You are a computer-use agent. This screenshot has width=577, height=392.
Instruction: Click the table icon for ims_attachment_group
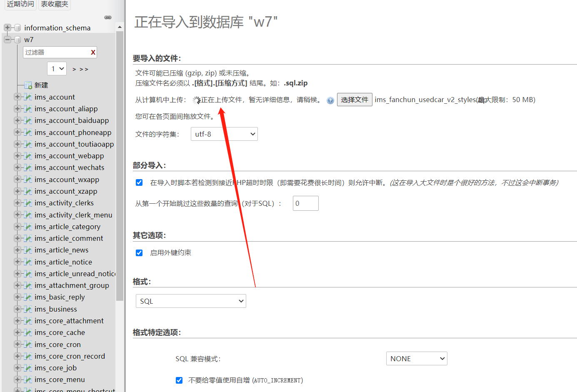click(28, 285)
